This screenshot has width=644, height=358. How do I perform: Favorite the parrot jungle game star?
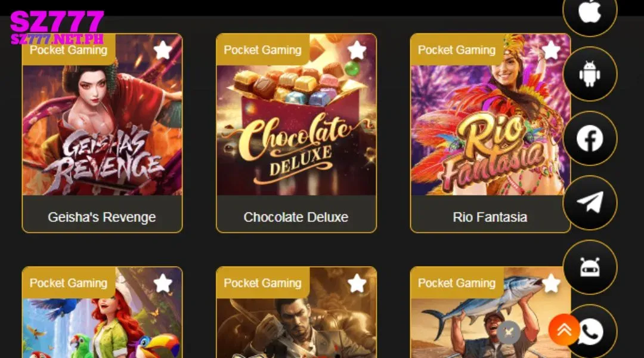point(163,283)
